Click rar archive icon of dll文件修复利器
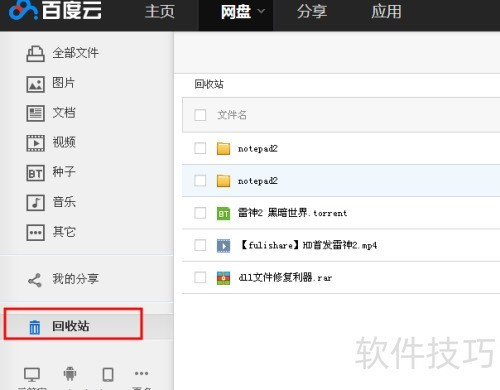This screenshot has height=390, width=500. pos(223,278)
